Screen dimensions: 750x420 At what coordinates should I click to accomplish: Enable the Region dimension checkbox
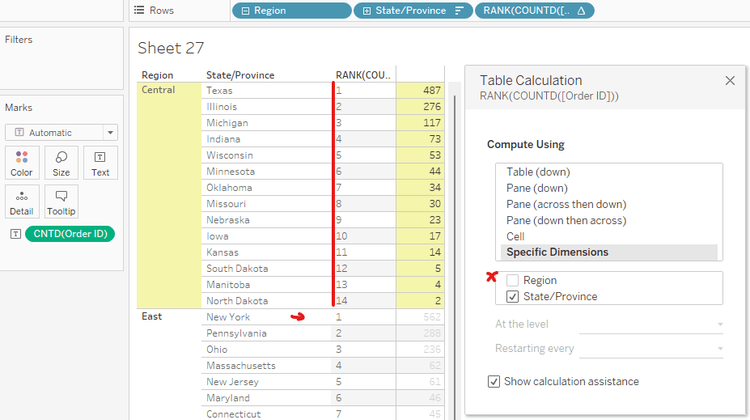tap(513, 281)
